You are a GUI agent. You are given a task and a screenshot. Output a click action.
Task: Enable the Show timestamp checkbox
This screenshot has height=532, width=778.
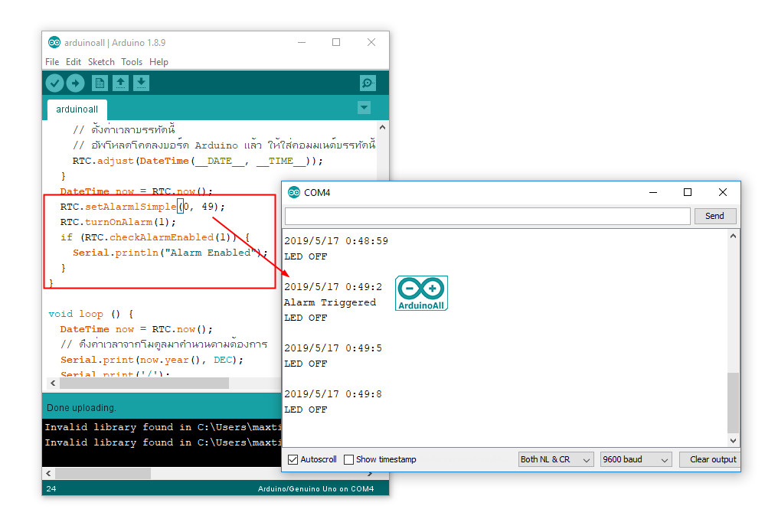click(x=349, y=459)
